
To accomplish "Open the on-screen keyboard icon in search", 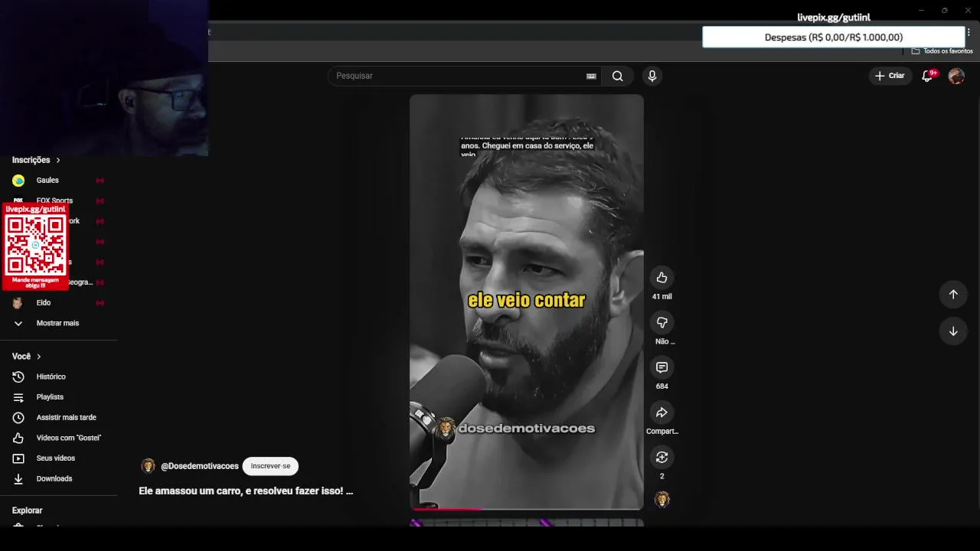I will tap(591, 76).
